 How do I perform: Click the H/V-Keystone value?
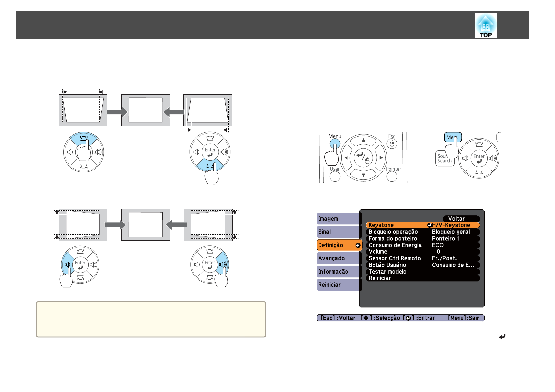pyautogui.click(x=451, y=225)
